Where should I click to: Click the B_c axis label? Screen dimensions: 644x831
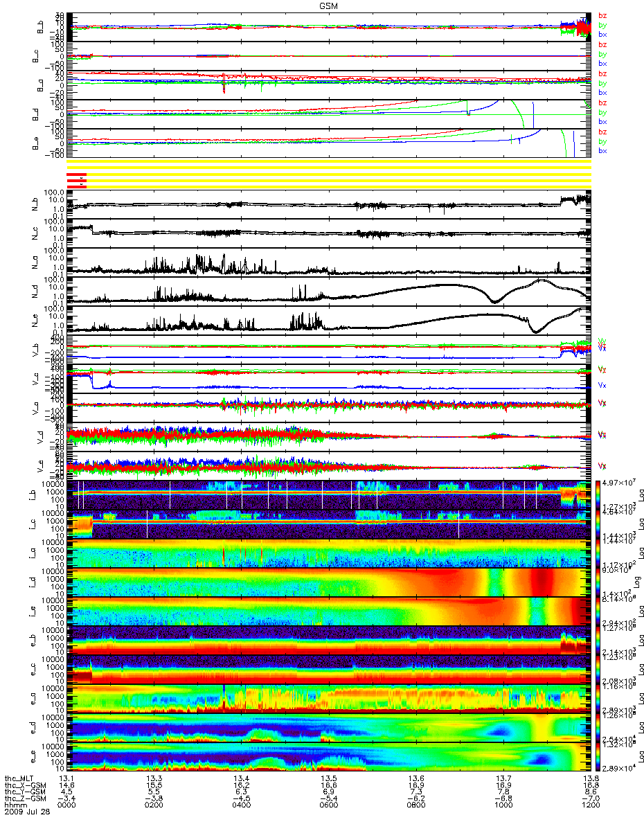35,56
